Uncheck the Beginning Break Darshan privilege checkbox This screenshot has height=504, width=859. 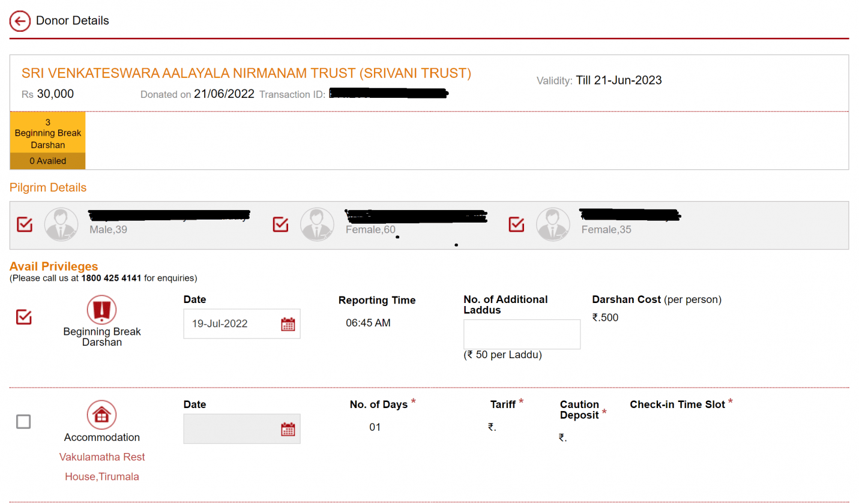tap(23, 317)
